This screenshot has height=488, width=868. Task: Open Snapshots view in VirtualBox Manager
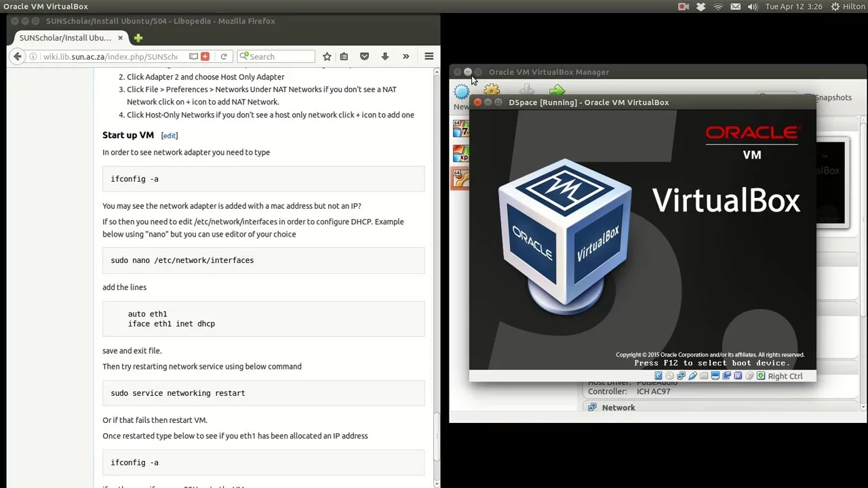(x=833, y=98)
